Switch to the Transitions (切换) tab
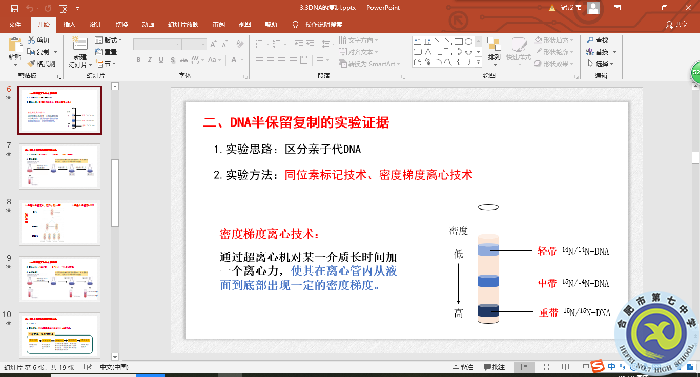700x377 pixels. (121, 25)
